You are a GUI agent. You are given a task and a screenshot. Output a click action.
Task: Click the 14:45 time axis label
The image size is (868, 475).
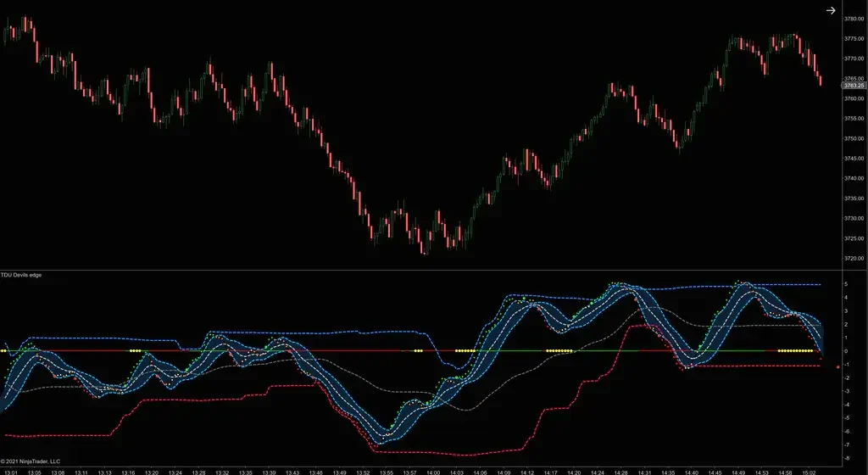(x=715, y=472)
